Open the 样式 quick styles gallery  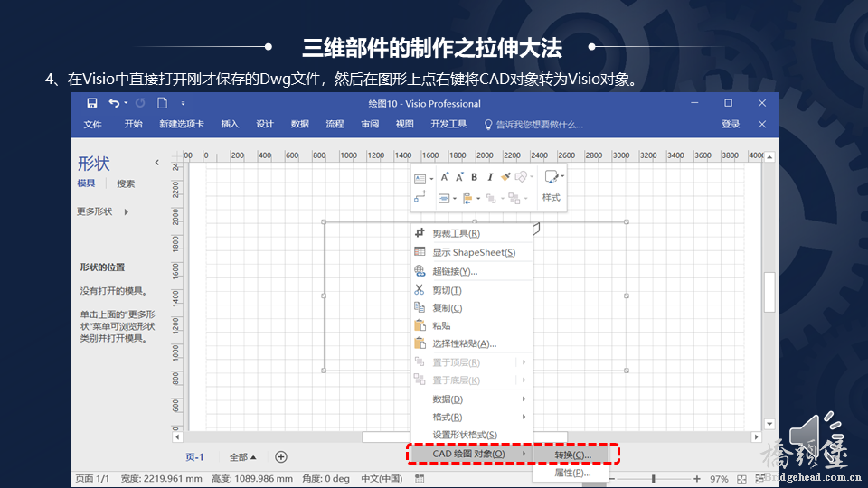pos(552,186)
